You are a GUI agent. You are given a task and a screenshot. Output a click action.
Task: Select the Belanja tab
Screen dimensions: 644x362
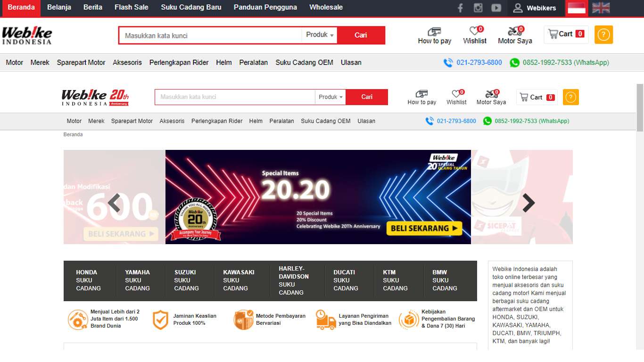click(x=59, y=8)
